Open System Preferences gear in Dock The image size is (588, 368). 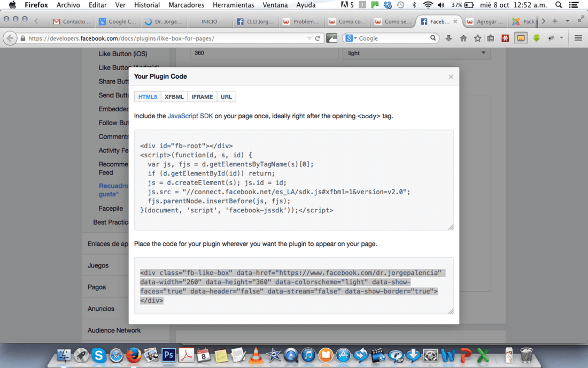click(x=430, y=355)
